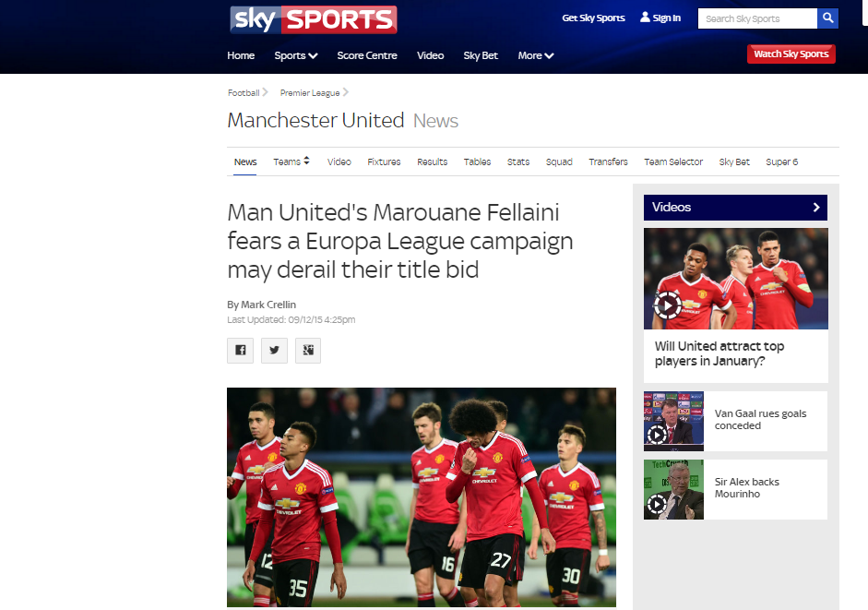Click the magnifier search button

click(x=827, y=18)
